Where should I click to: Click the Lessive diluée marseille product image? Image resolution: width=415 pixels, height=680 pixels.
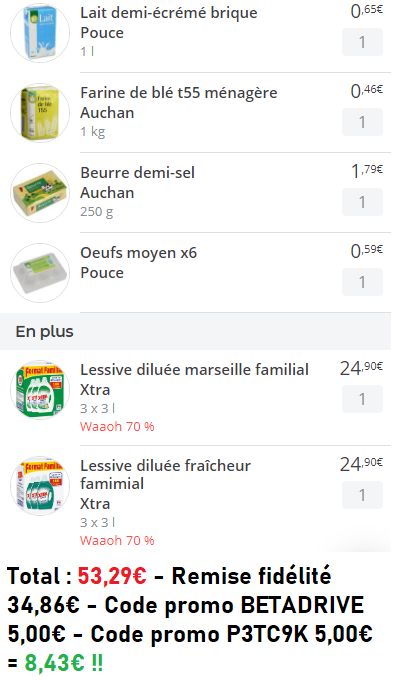point(40,390)
